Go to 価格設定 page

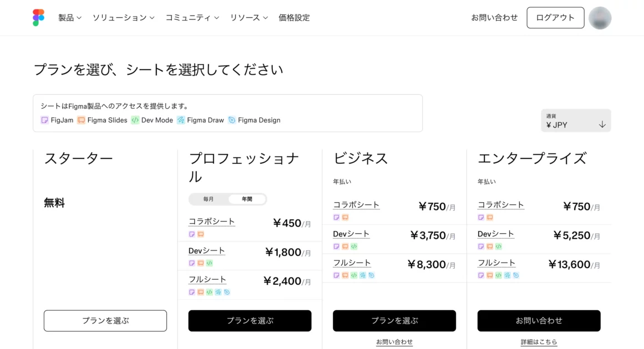pyautogui.click(x=294, y=18)
